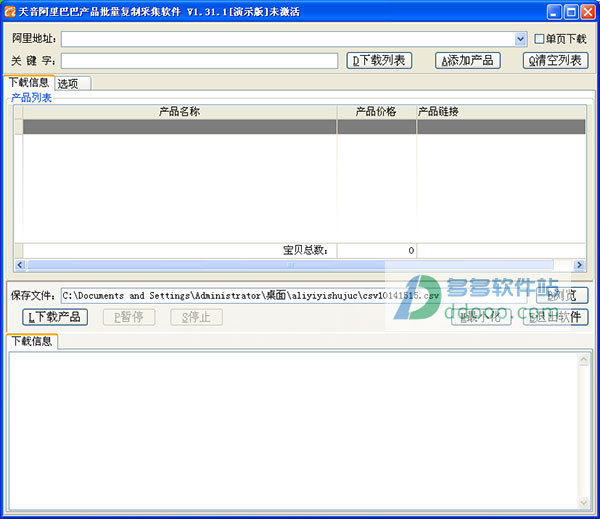Click inside the download log text area
Image resolution: width=600 pixels, height=519 pixels.
pos(294,432)
